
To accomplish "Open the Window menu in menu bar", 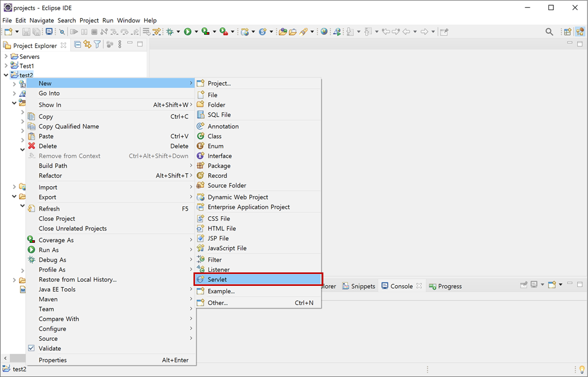I will [x=128, y=20].
